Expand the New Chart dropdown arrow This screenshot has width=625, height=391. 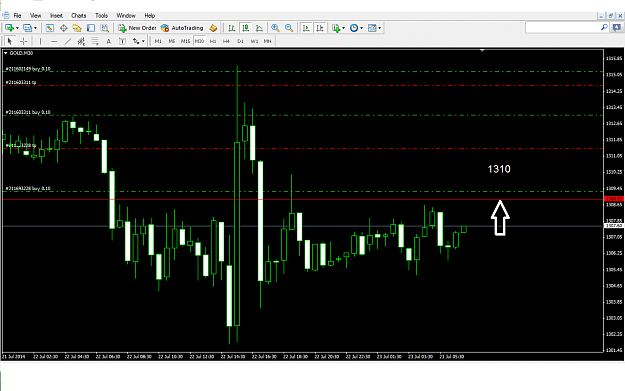pyautogui.click(x=17, y=28)
